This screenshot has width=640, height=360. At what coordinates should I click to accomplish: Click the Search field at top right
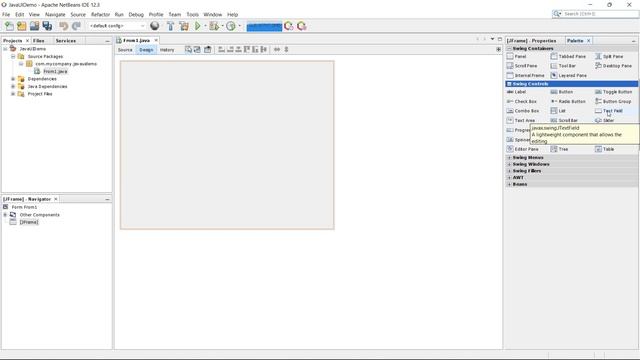pyautogui.click(x=596, y=14)
